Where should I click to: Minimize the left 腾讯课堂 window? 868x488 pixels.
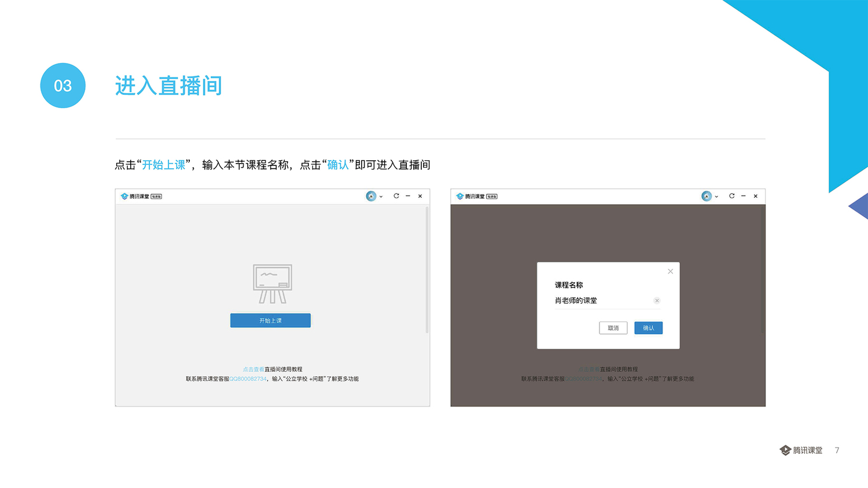(x=408, y=196)
